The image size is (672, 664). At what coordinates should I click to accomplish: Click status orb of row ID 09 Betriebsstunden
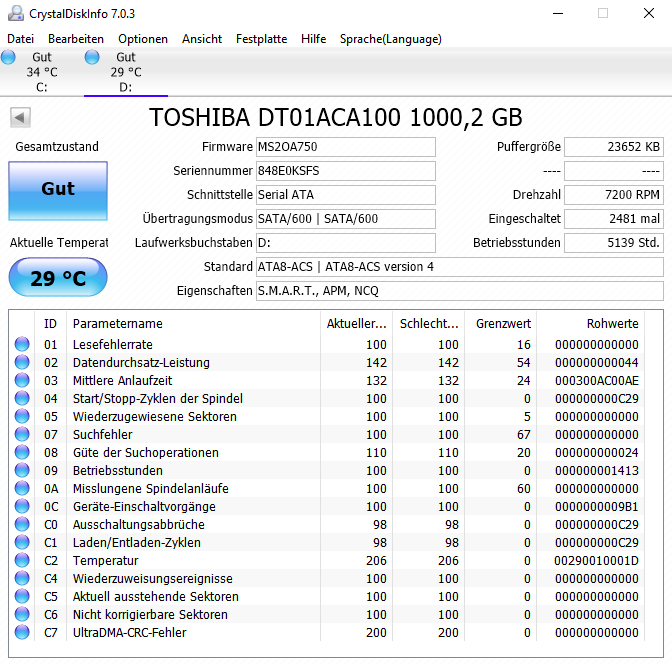click(x=22, y=470)
